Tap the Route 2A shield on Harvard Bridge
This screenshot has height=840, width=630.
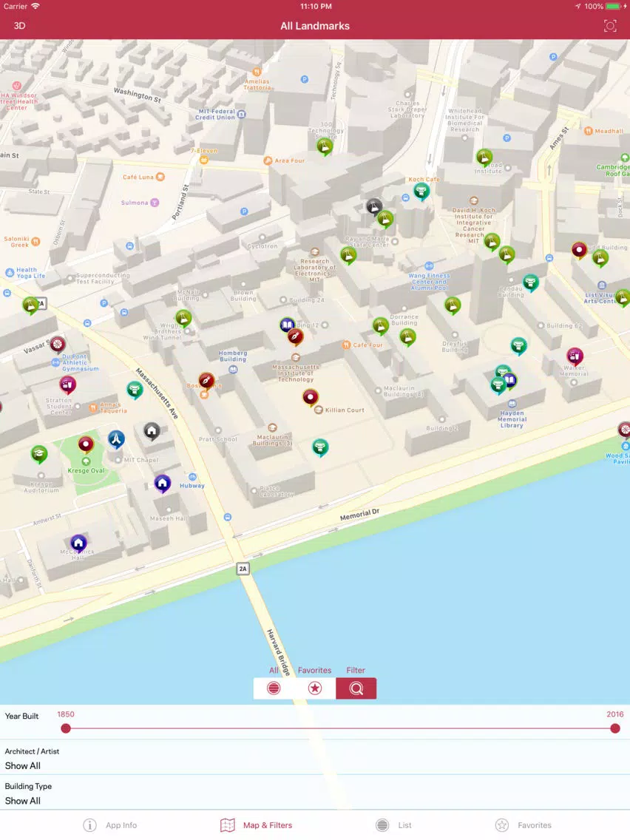tap(243, 569)
